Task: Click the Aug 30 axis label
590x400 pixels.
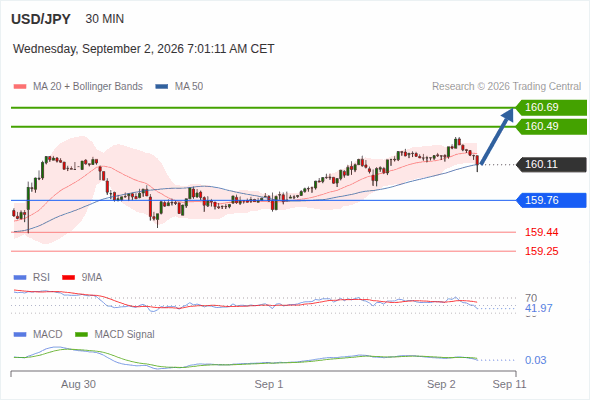Action: click(x=78, y=384)
